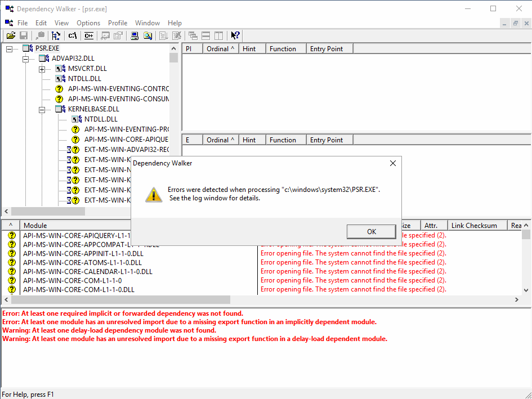
Task: Close the Dependency Walker error dialog
Action: coord(393,163)
